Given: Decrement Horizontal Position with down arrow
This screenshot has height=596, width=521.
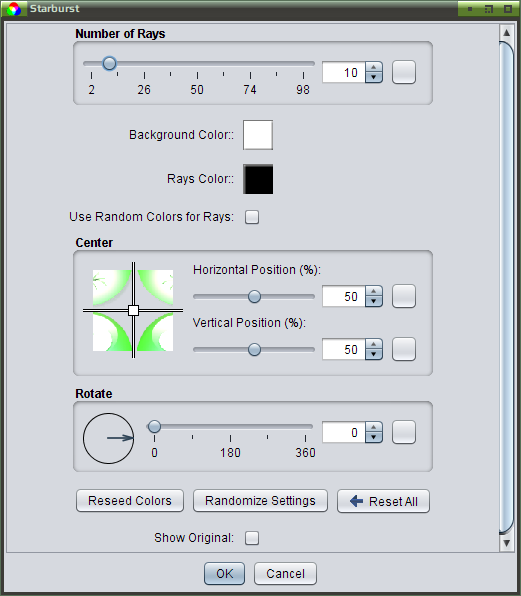Looking at the screenshot, I should coord(374,301).
